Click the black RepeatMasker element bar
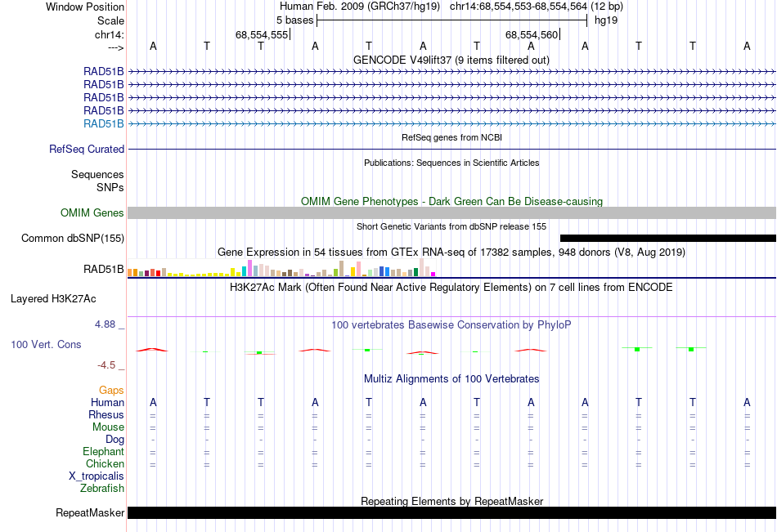The width and height of the screenshot is (777, 532). [451, 512]
